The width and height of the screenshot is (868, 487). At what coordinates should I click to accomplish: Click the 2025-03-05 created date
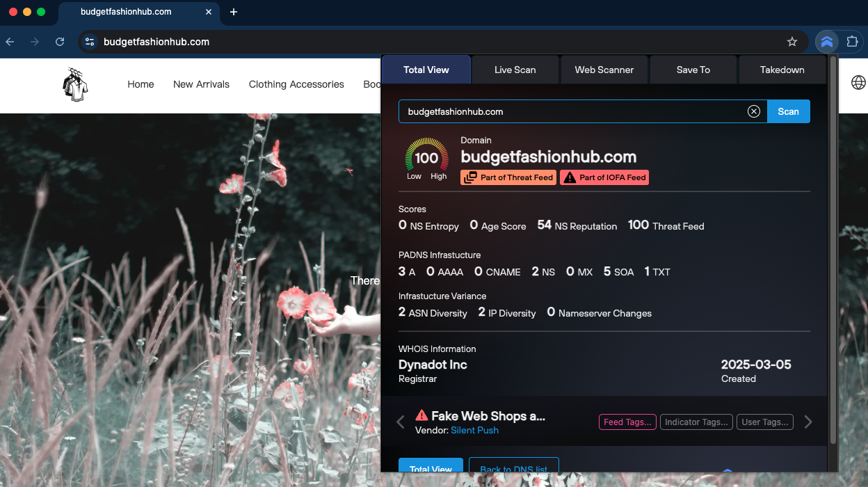(x=756, y=365)
